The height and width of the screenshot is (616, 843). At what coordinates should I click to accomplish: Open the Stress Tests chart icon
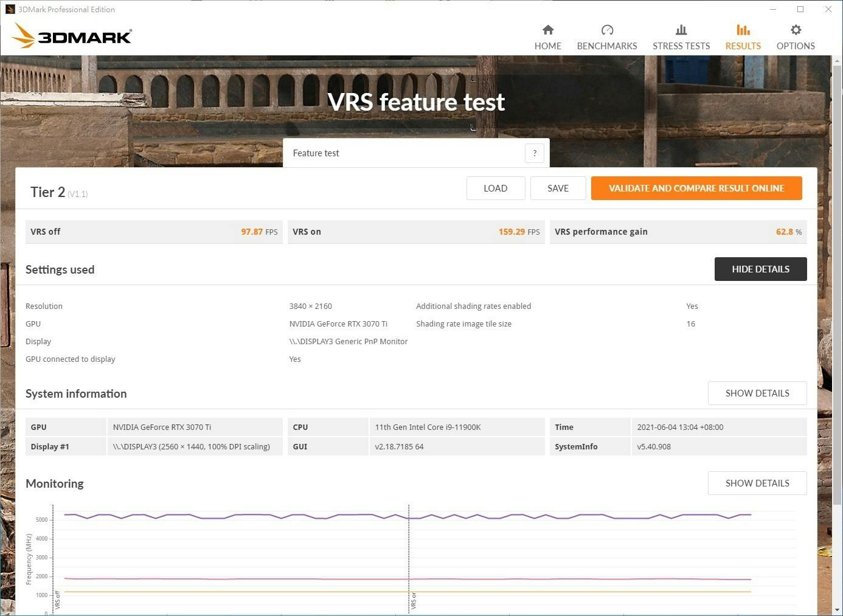click(x=681, y=30)
